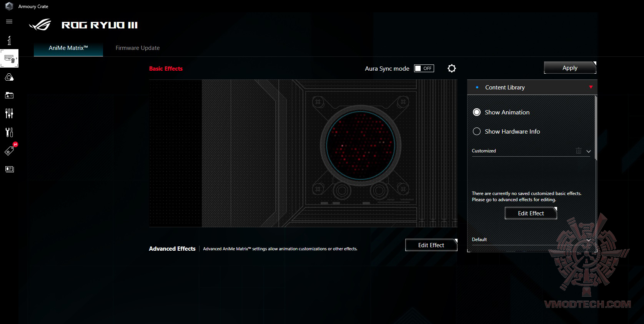Screen dimensions: 644x324
Task: Open the system info sidebar icon
Action: [9, 40]
